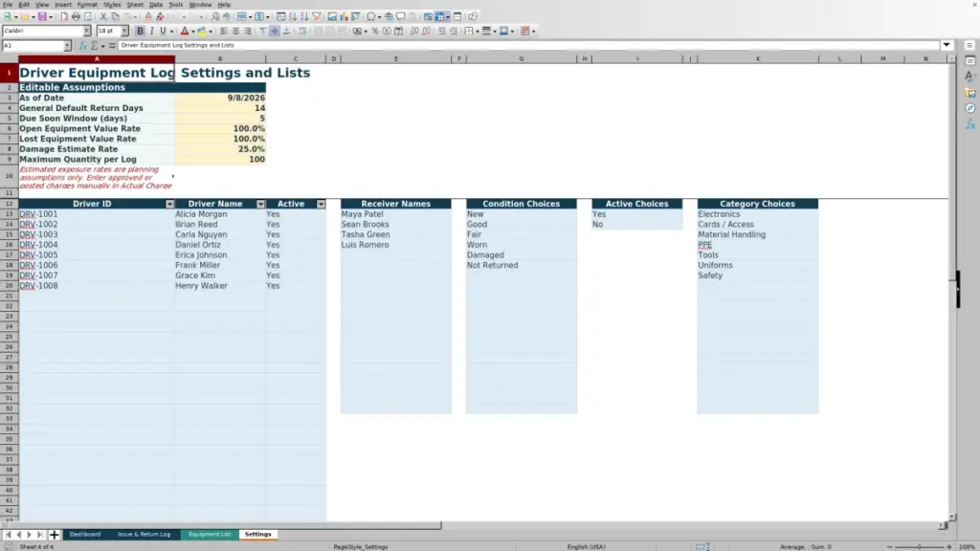The height and width of the screenshot is (551, 980).
Task: Open the Data menu
Action: pyautogui.click(x=156, y=5)
